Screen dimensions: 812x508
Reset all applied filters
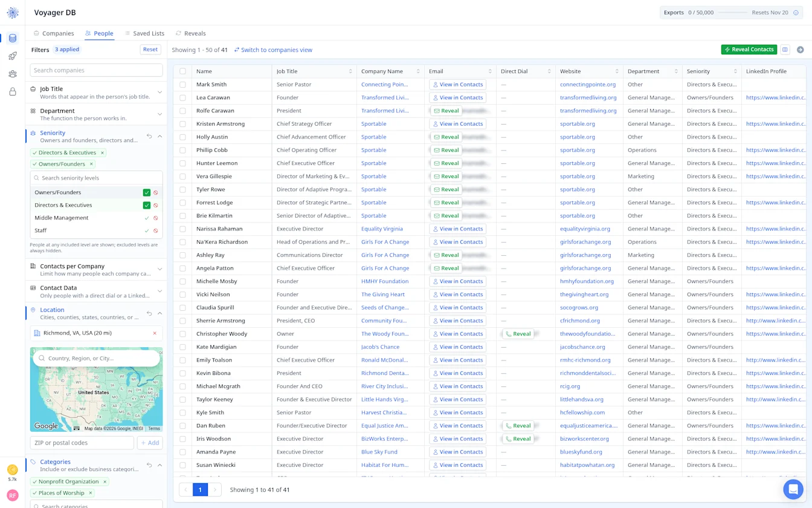pos(150,50)
